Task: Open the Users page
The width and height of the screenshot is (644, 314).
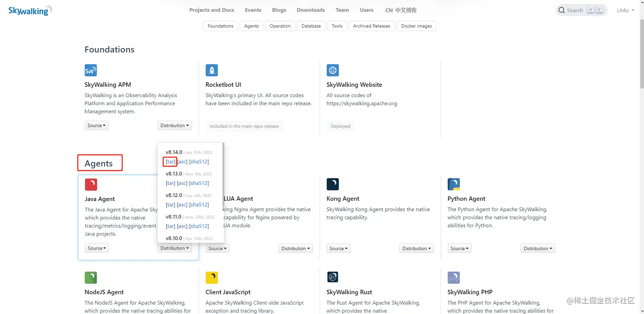Action: tap(367, 10)
